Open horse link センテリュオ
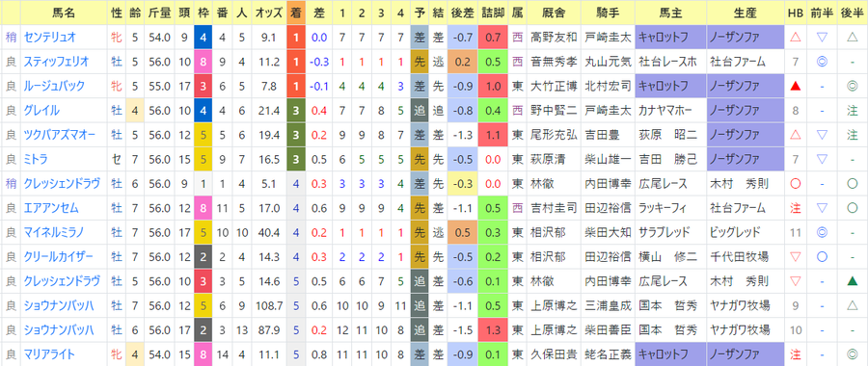The width and height of the screenshot is (868, 366). pyautogui.click(x=49, y=38)
